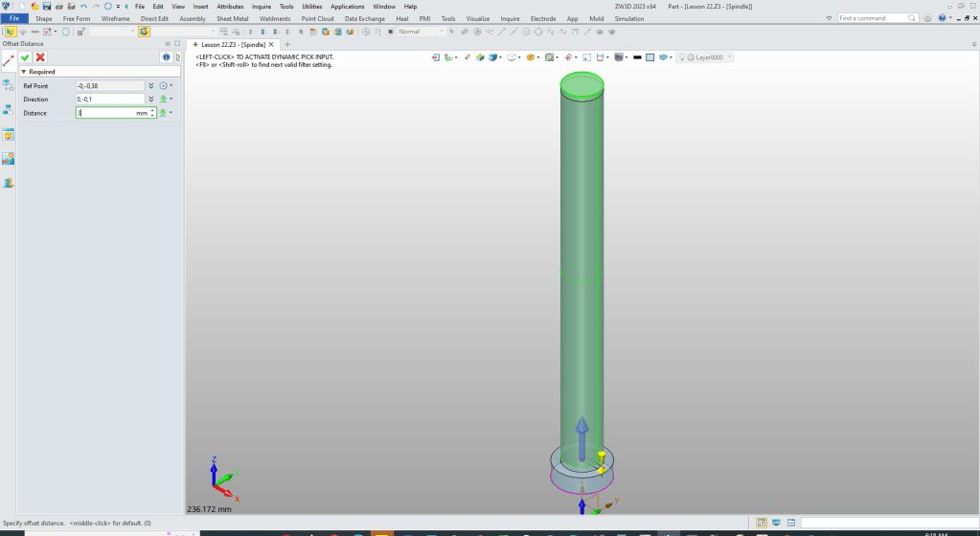The height and width of the screenshot is (536, 980).
Task: Open the user role icon in the sidebar
Action: coord(8,182)
